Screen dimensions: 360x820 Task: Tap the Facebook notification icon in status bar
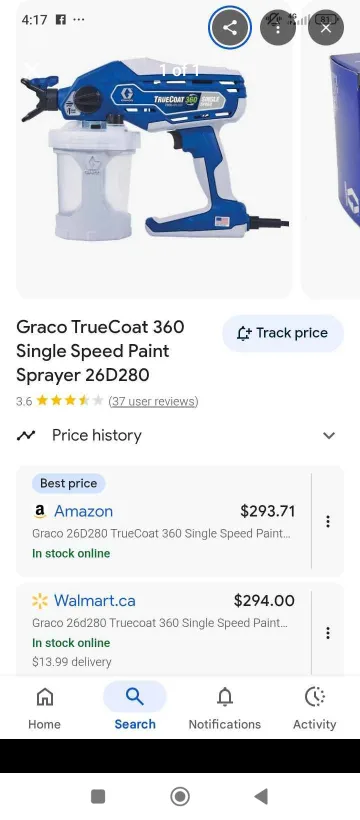(x=61, y=20)
